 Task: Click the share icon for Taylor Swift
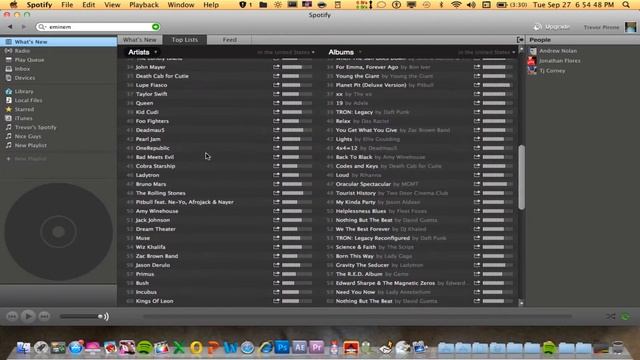276,94
